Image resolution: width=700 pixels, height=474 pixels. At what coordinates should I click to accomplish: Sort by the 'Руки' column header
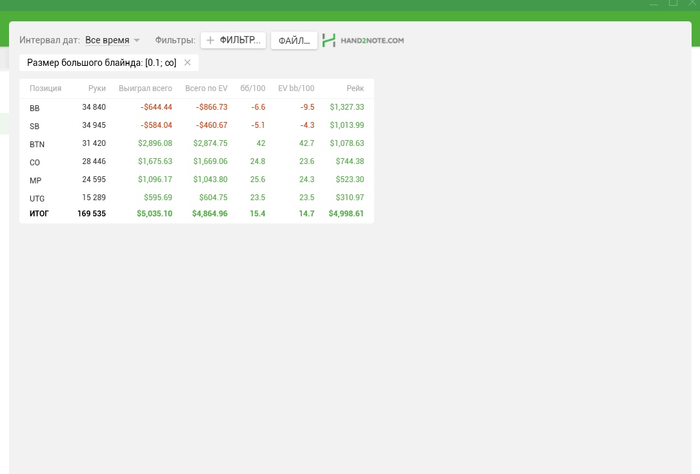coord(97,88)
